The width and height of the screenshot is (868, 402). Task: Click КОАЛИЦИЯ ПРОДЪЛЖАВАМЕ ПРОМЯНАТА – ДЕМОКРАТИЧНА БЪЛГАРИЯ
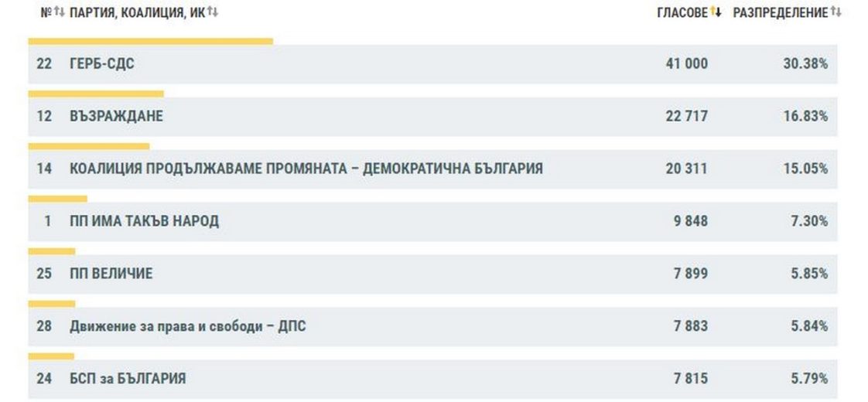306,169
